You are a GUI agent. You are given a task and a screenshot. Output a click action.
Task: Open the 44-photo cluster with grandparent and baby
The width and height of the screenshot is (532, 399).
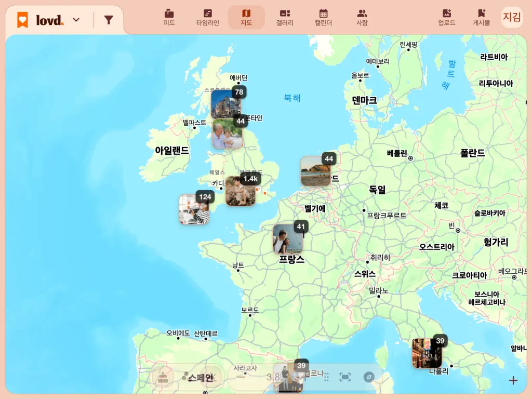pyautogui.click(x=228, y=133)
